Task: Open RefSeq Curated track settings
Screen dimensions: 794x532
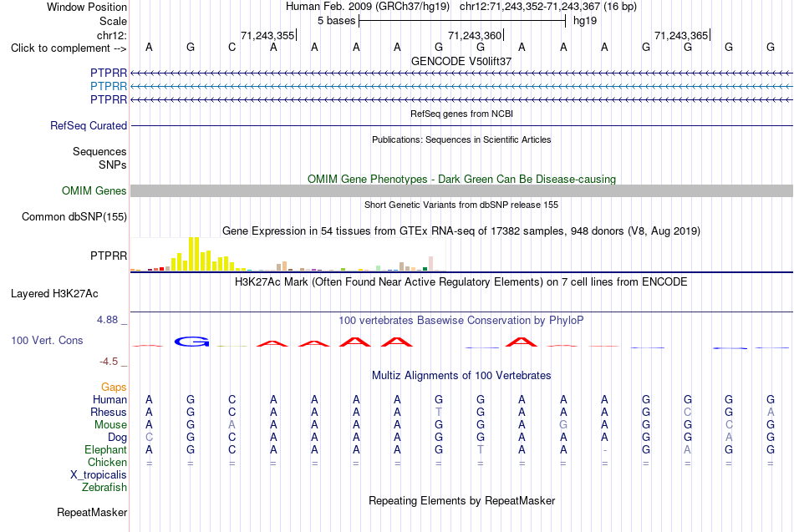Action: click(x=89, y=125)
